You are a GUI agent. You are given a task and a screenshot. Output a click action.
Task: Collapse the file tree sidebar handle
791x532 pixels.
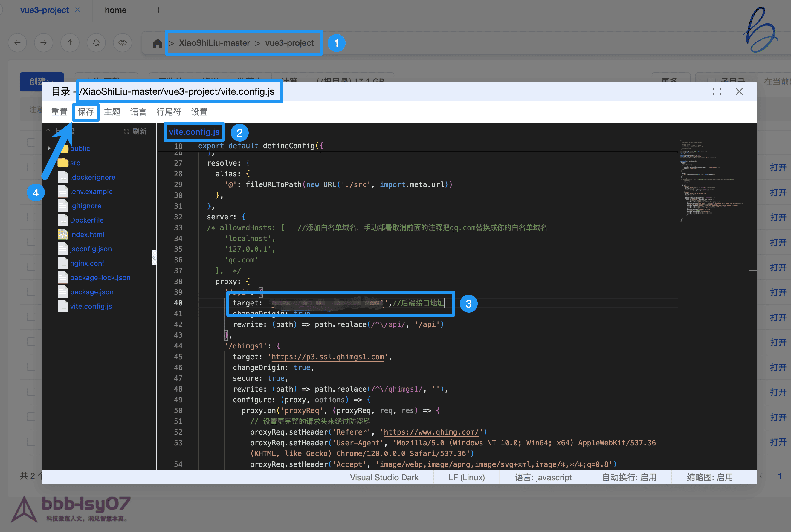[154, 258]
